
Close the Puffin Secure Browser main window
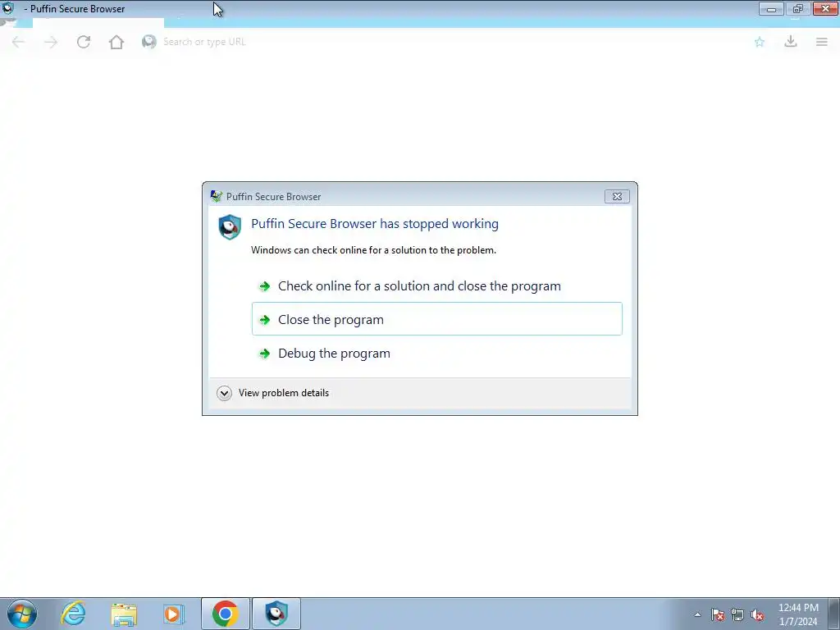[825, 8]
